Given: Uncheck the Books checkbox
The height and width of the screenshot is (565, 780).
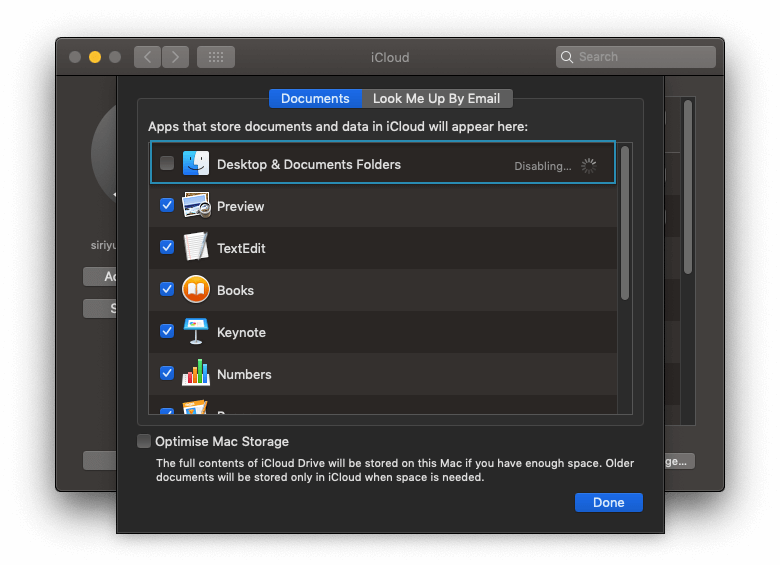Looking at the screenshot, I should 167,289.
